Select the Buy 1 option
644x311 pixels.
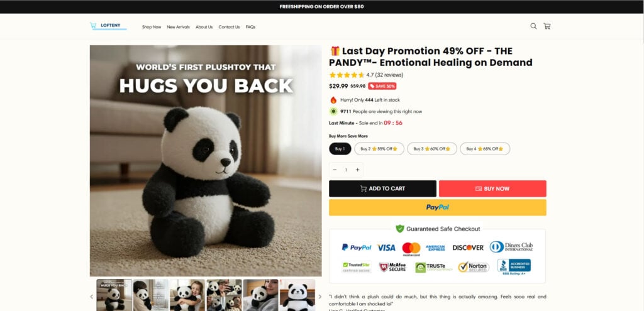pyautogui.click(x=340, y=149)
